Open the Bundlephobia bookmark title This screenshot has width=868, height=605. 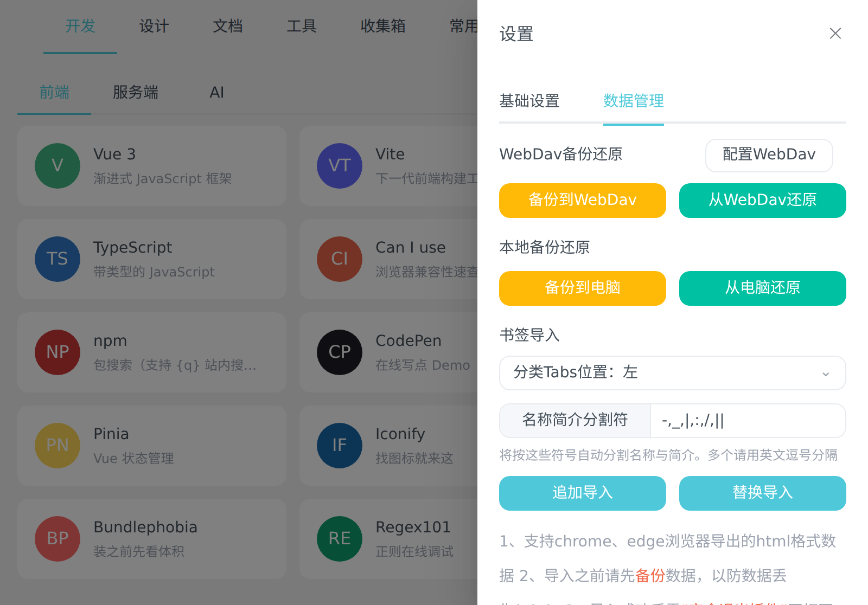(145, 527)
